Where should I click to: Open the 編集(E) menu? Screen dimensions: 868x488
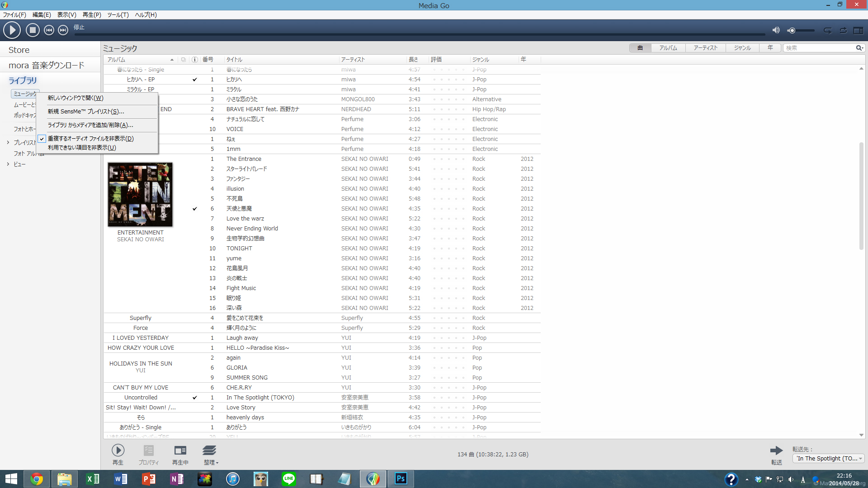click(x=42, y=15)
